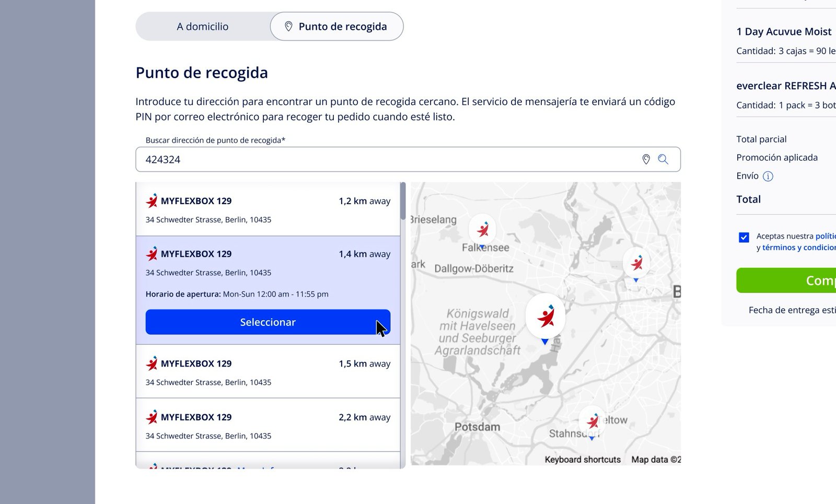Screen dimensions: 836x504
Task: Expand the pickup point 2,2 km away
Action: (x=268, y=425)
